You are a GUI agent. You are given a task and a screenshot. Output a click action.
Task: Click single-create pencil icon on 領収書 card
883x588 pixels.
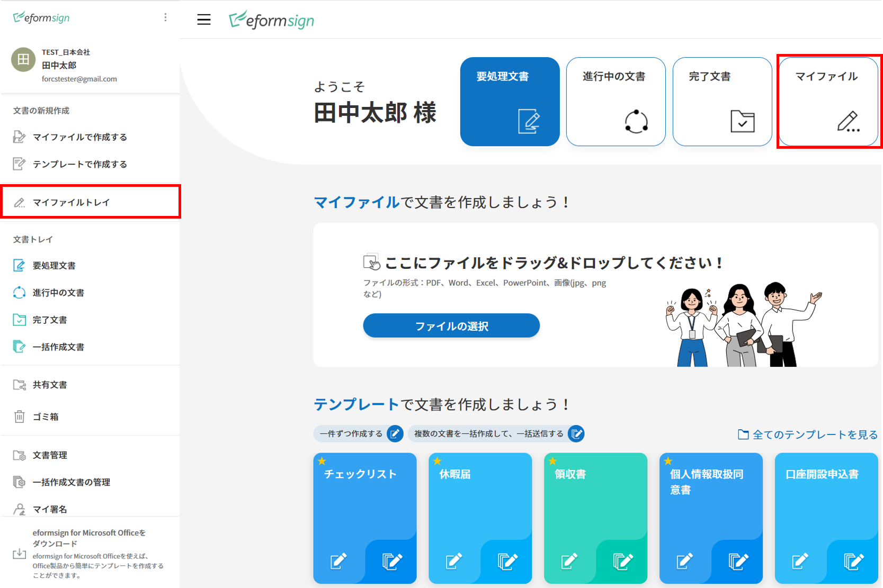pos(569,560)
